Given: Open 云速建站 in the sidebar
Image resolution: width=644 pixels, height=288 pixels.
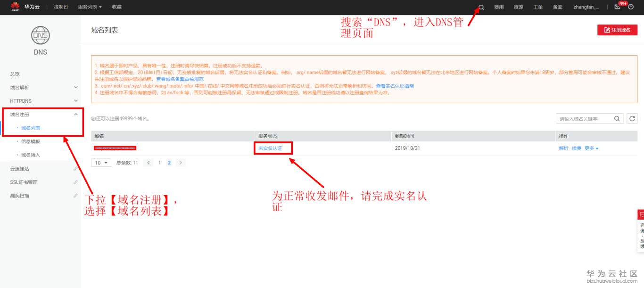Looking at the screenshot, I should coord(20,169).
